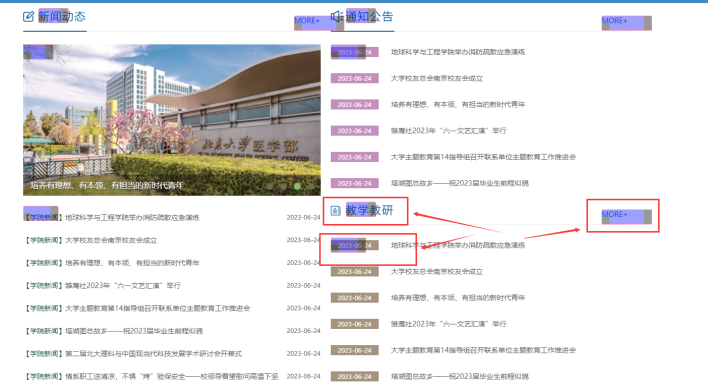Select the 通知公告 section heading
Image resolution: width=708 pixels, height=391 pixels.
tap(369, 17)
